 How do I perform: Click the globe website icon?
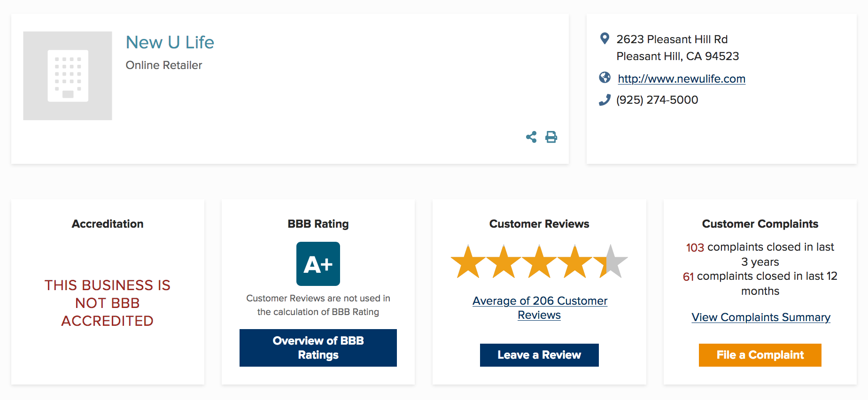click(x=605, y=77)
